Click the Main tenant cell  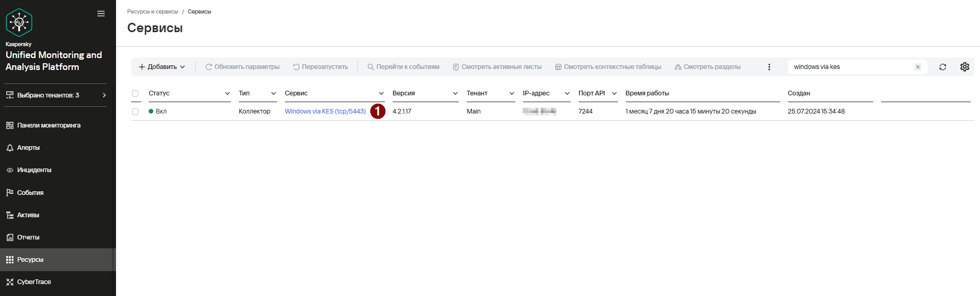pyautogui.click(x=473, y=111)
